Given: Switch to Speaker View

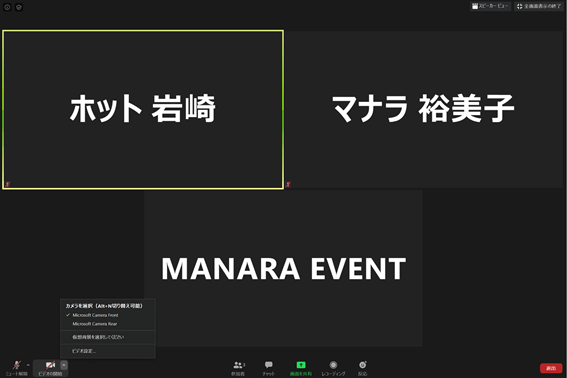Looking at the screenshot, I should pyautogui.click(x=490, y=6).
